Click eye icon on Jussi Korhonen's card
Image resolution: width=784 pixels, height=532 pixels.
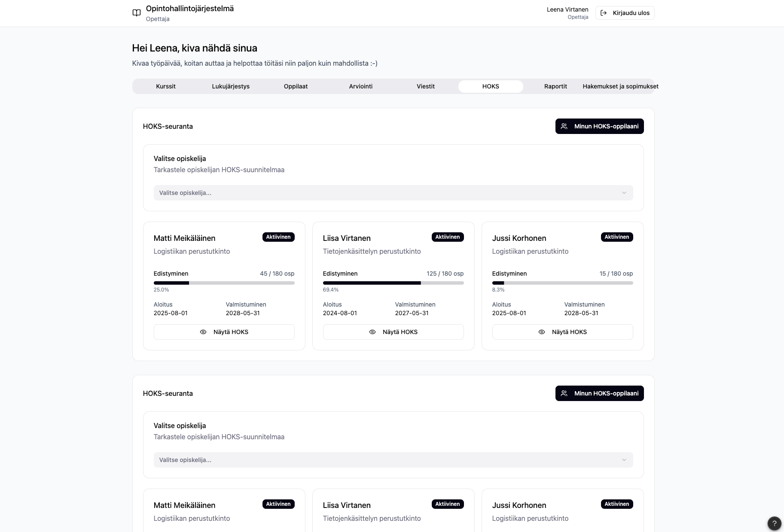click(542, 332)
